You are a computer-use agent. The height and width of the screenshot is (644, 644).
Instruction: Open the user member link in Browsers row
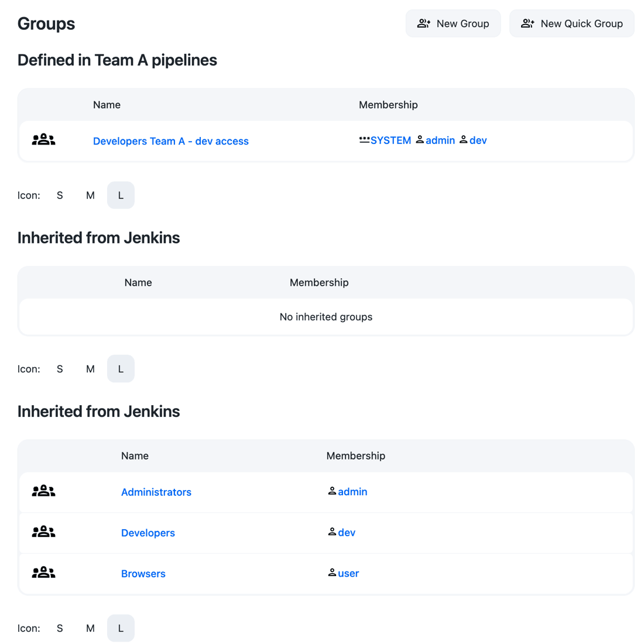point(348,574)
